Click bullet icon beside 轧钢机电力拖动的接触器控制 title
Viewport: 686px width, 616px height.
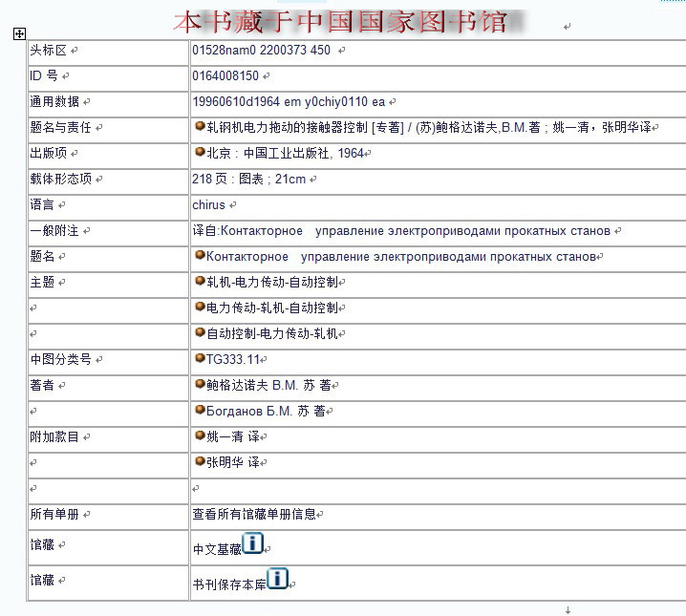[x=200, y=126]
